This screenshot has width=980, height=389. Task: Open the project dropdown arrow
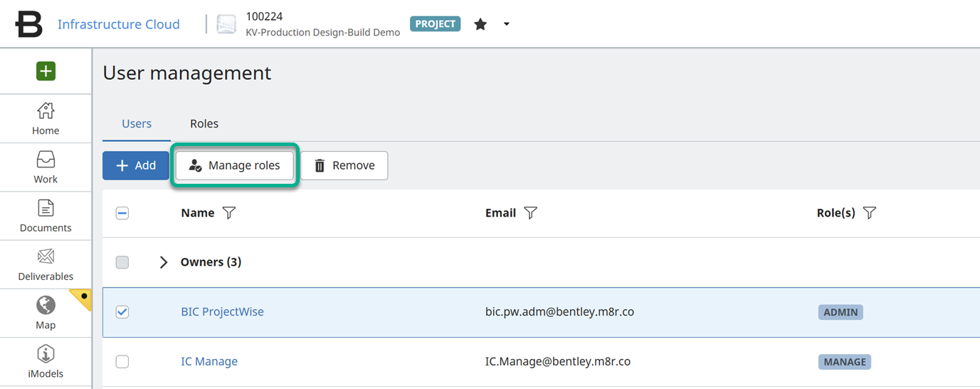(506, 24)
